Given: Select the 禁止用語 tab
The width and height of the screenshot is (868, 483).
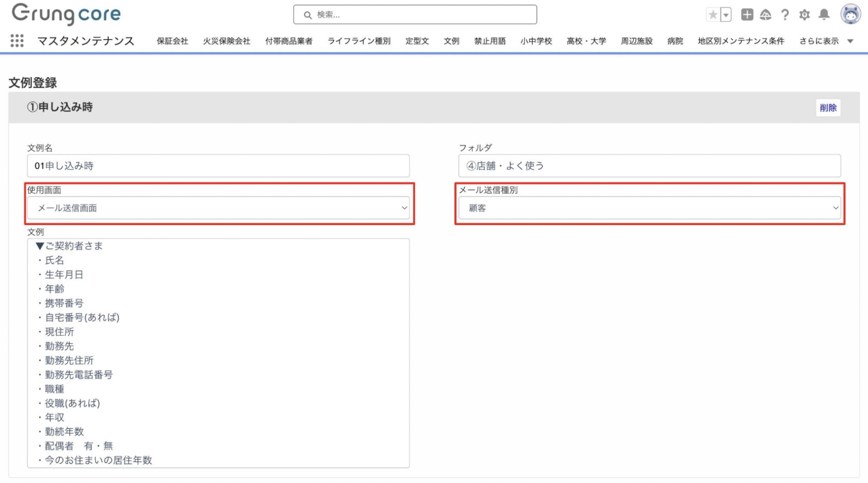Looking at the screenshot, I should [490, 41].
